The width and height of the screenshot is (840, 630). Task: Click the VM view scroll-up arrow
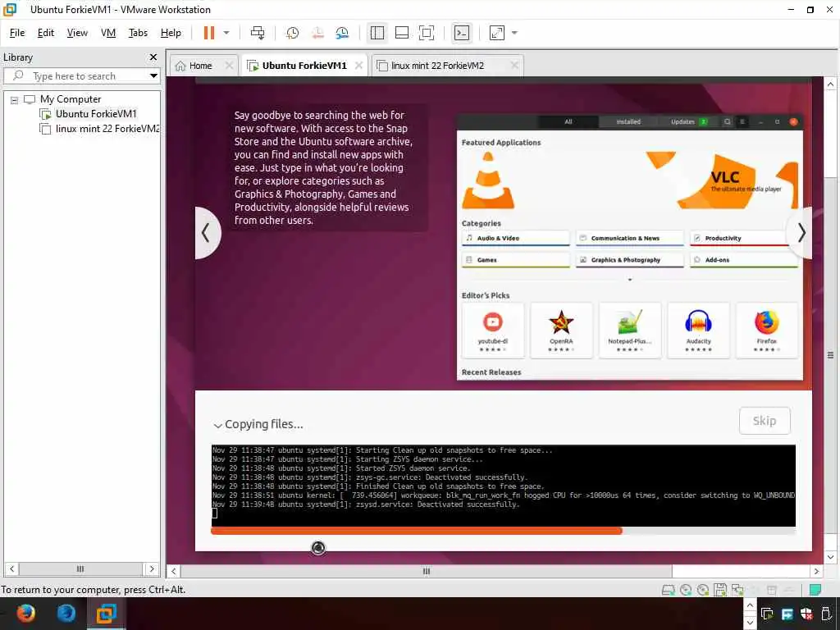click(830, 84)
